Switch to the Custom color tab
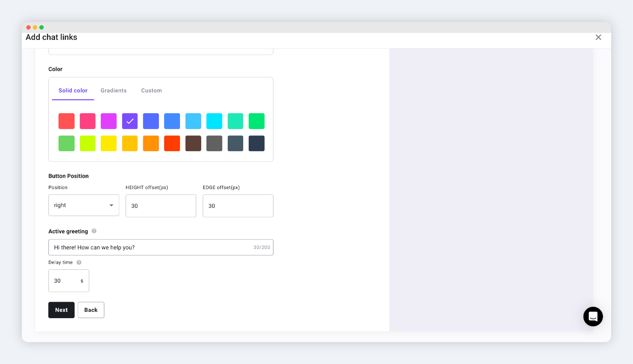Viewport: 633px width, 364px height. point(151,91)
